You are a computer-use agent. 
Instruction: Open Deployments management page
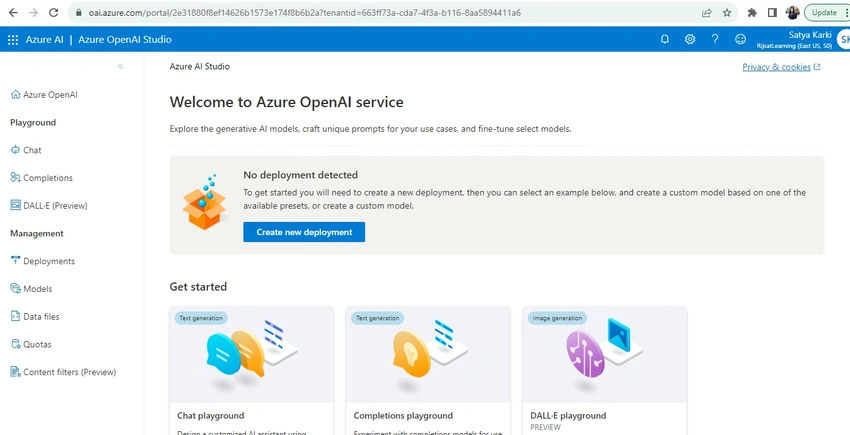43,261
